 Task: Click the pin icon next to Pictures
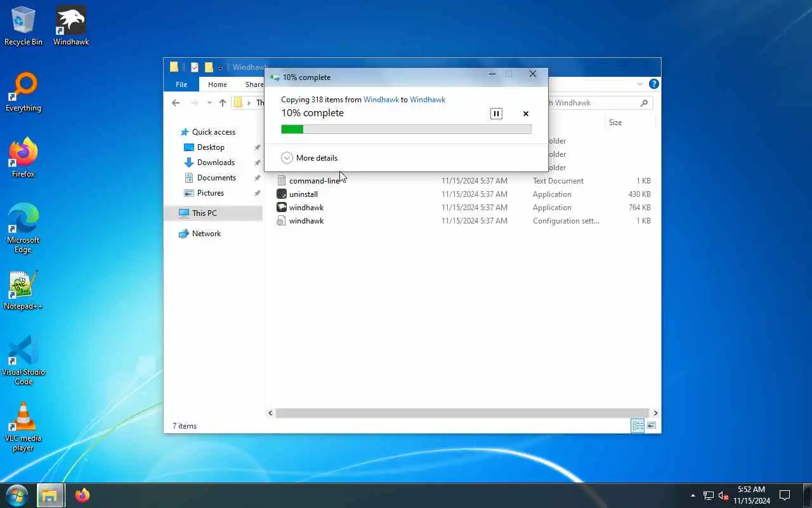point(257,193)
